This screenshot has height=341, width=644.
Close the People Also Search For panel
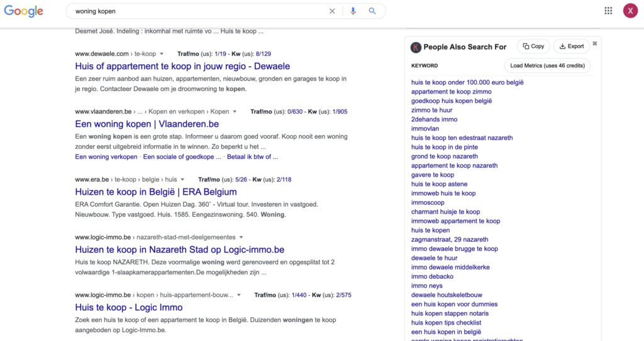595,43
